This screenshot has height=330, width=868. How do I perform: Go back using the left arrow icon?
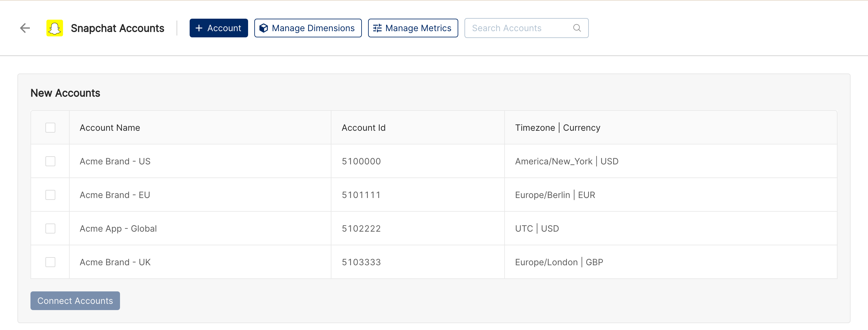25,28
